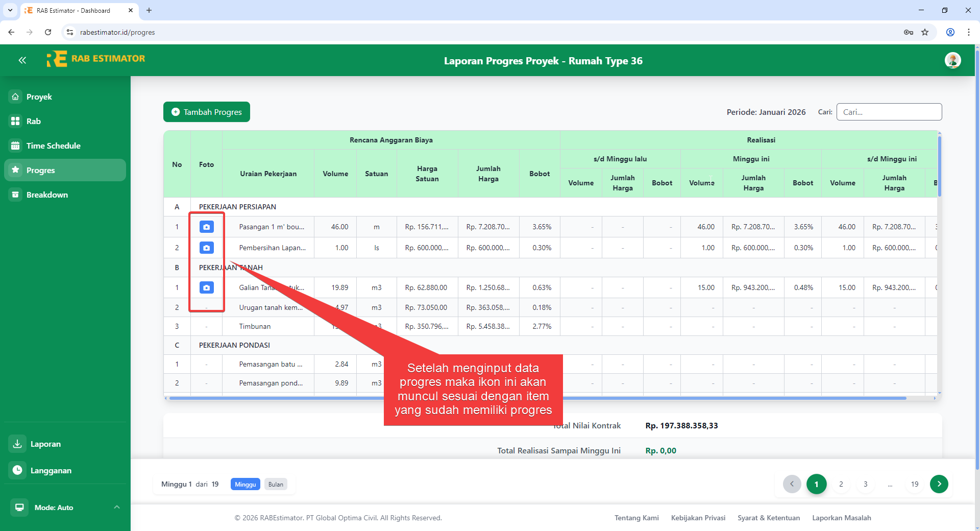Open the browser tab list dropdown
The height and width of the screenshot is (531, 980).
click(x=10, y=10)
